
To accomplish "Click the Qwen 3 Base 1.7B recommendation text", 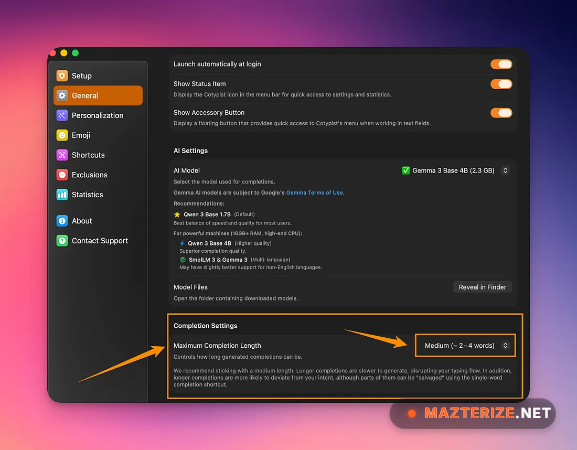I will coord(207,214).
